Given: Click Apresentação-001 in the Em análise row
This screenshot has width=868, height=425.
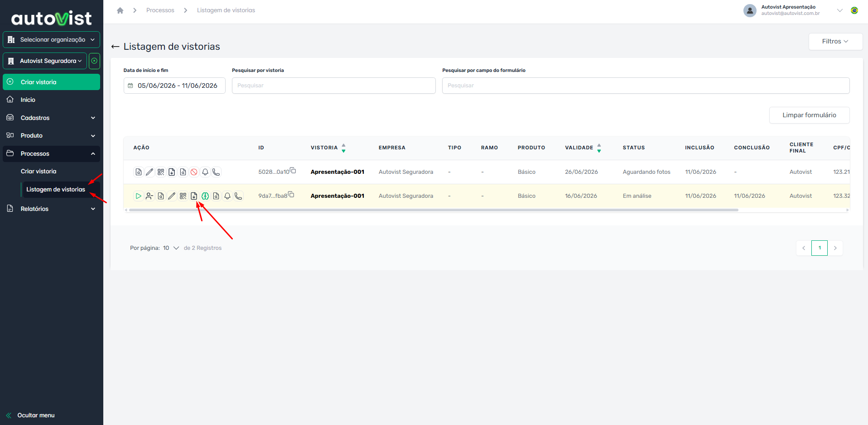Looking at the screenshot, I should (x=338, y=196).
